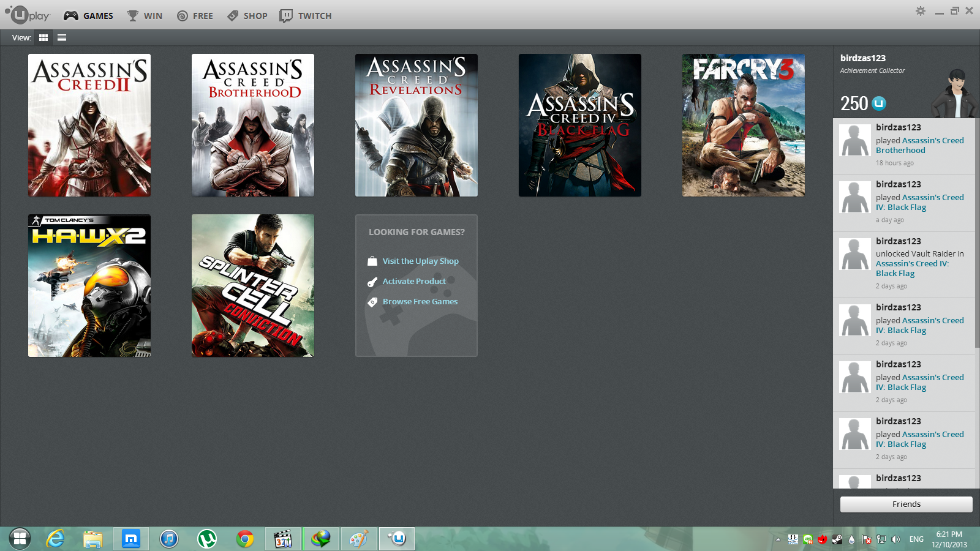Open Black Flag link from 'a day ago'
Screen dimensions: 980x551
920,203
